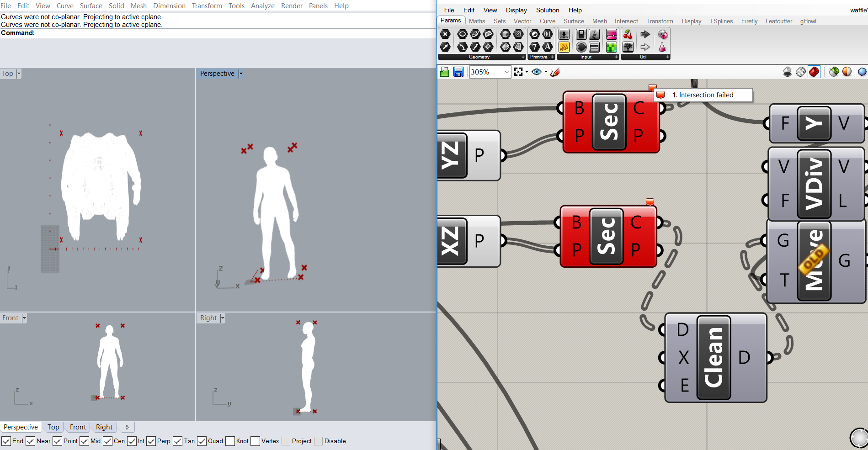
Task: Open the Top viewport dropdown menu
Action: pos(19,74)
